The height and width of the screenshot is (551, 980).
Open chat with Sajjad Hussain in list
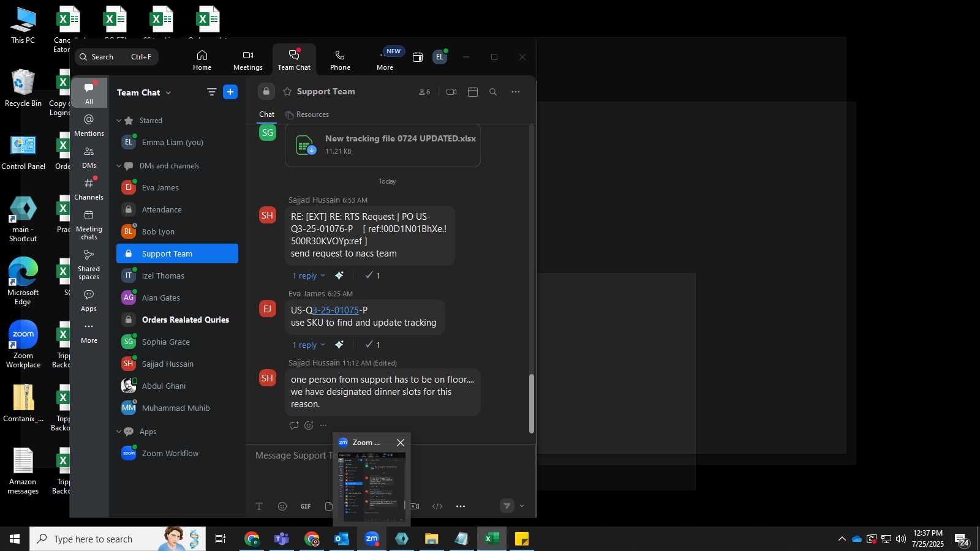177,364
